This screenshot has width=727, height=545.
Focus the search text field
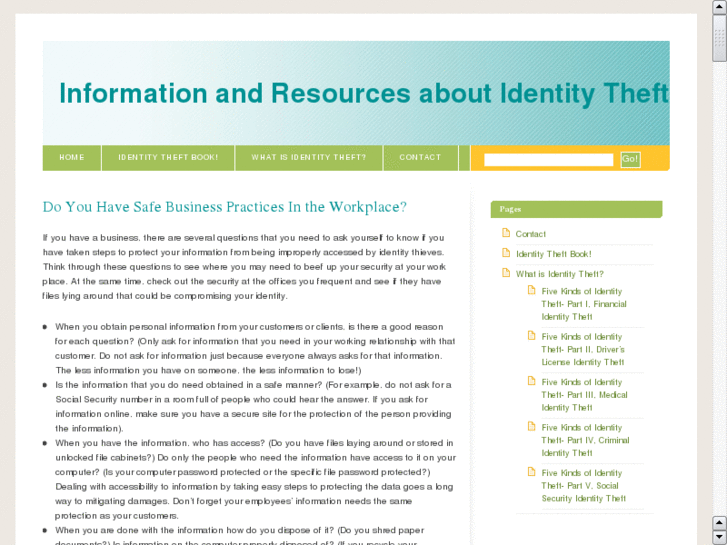coord(548,160)
